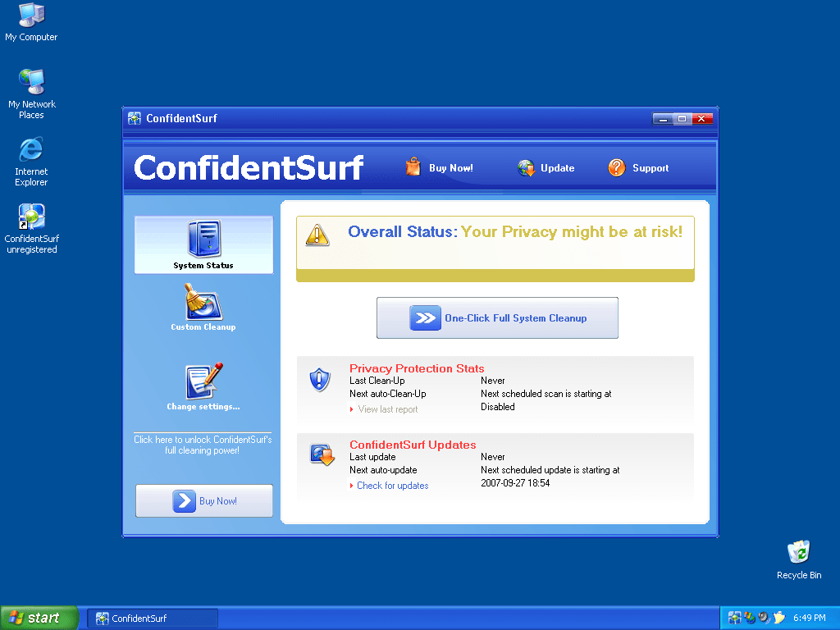Click the unlock full cleaning power link
Screen dimensions: 840x630
tap(203, 445)
